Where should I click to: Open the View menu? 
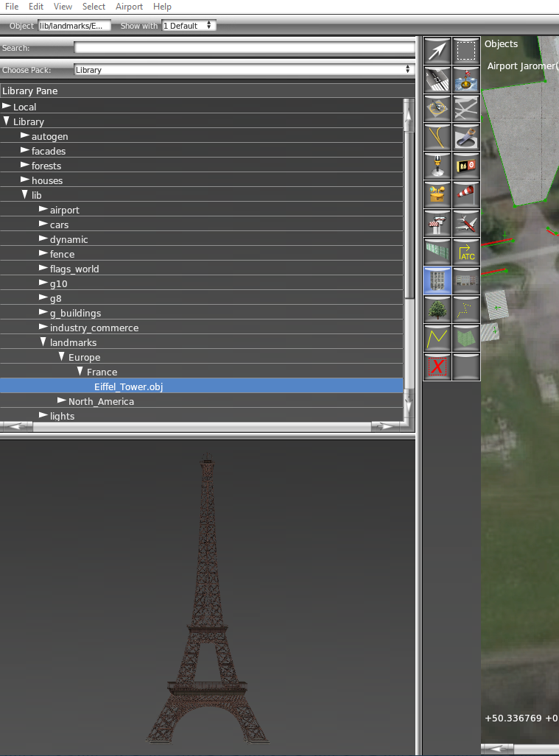click(x=63, y=7)
